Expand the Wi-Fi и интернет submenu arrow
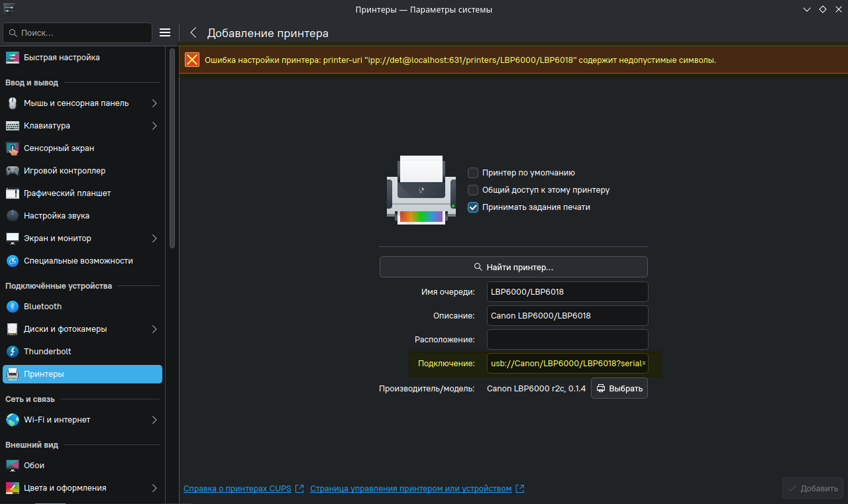 [154, 420]
